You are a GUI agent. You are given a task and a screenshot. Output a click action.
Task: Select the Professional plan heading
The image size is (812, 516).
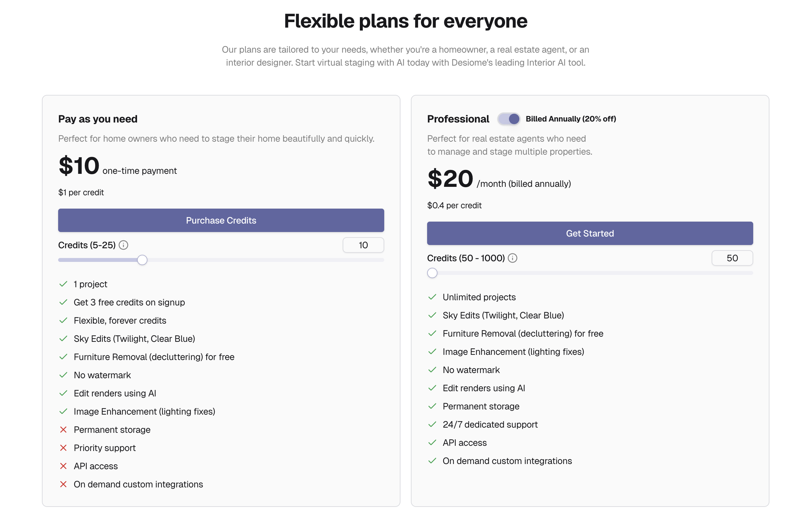pos(458,119)
